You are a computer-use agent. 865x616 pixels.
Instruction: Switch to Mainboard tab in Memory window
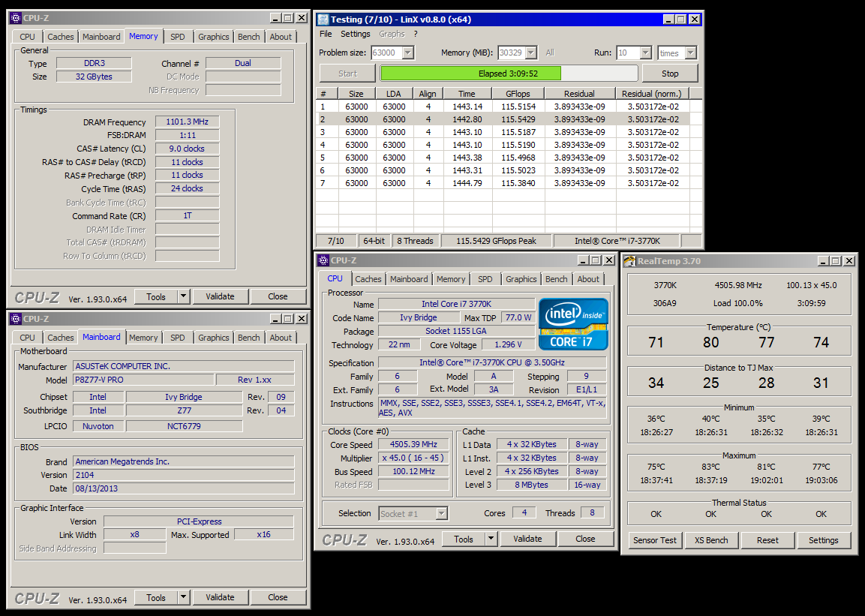click(101, 37)
